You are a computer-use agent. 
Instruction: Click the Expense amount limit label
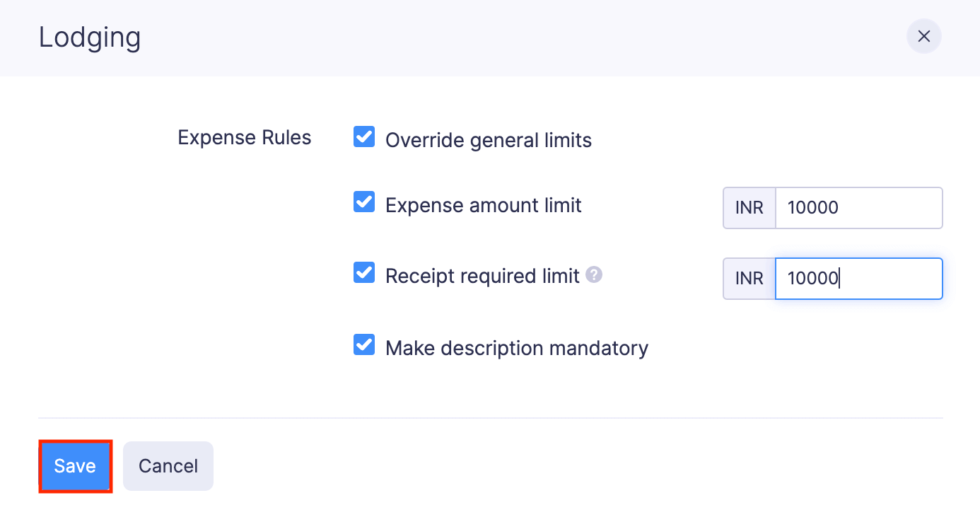pyautogui.click(x=483, y=204)
